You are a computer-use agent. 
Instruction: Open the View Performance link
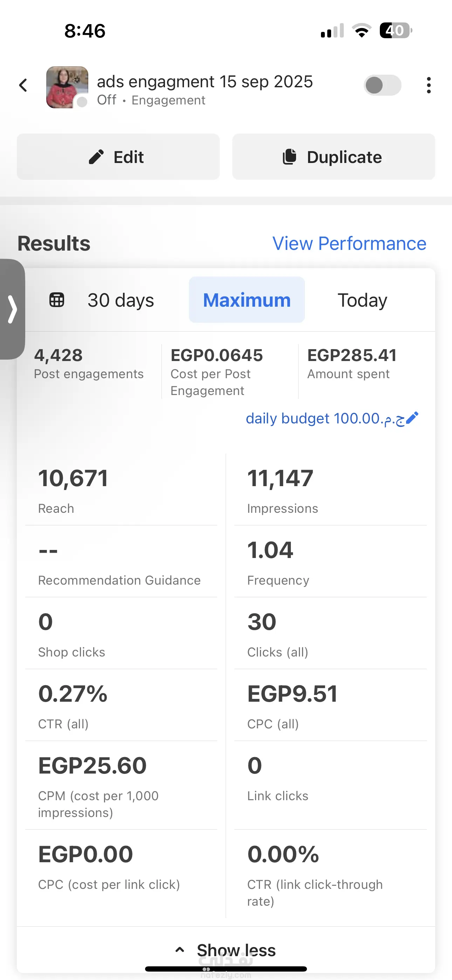(x=349, y=244)
